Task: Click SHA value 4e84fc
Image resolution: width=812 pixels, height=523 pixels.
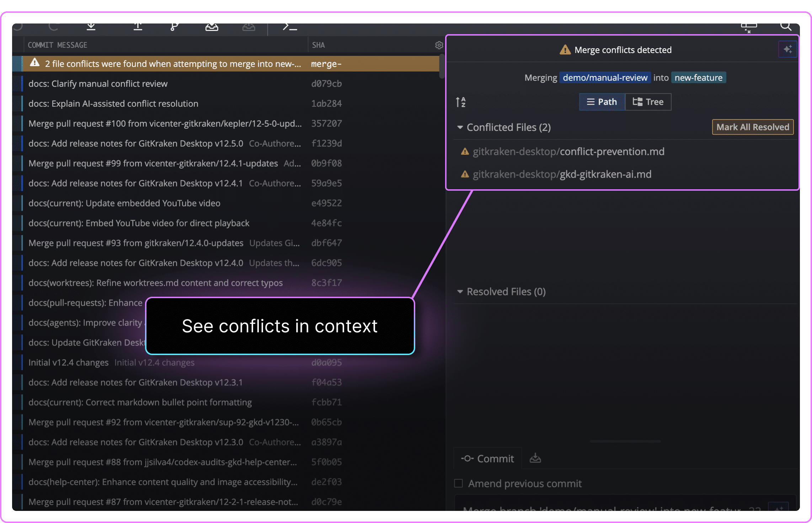Action: [326, 223]
